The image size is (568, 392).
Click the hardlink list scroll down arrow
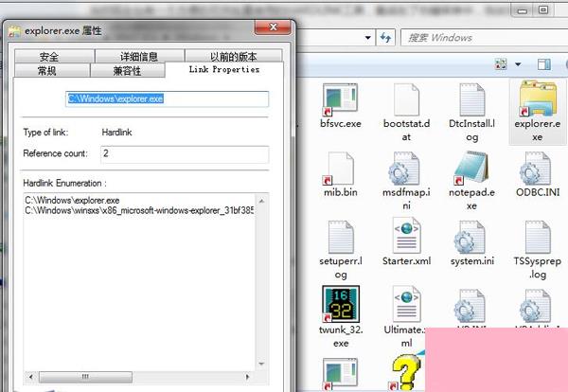[261, 364]
